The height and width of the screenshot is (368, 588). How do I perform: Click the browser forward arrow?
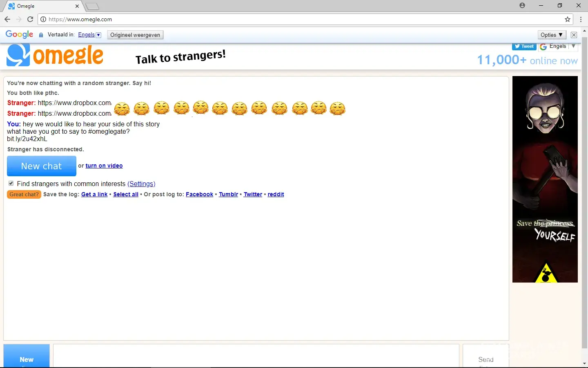(x=19, y=19)
